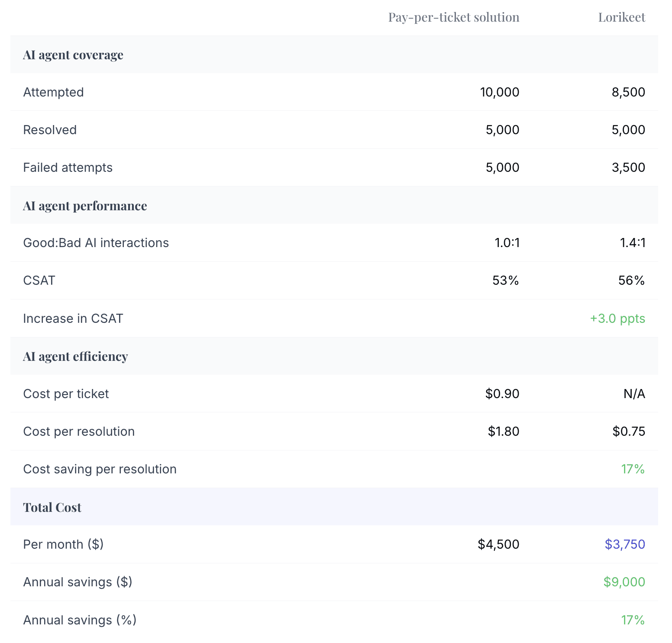Click the Failed attempts row label
The width and height of the screenshot is (672, 643).
pos(68,167)
